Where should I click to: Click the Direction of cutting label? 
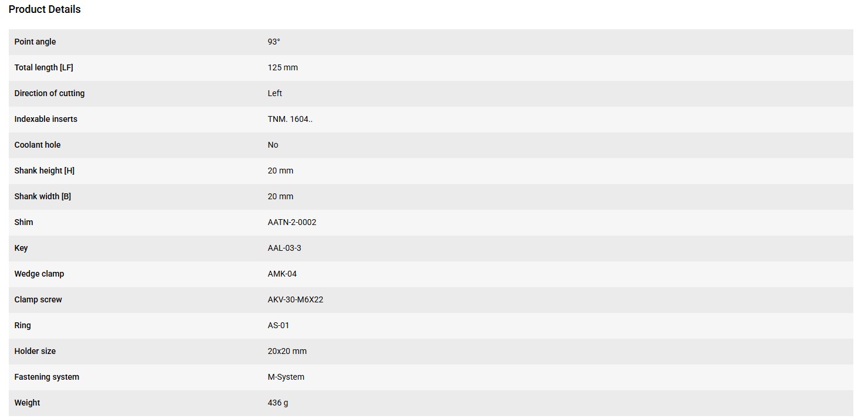point(49,93)
